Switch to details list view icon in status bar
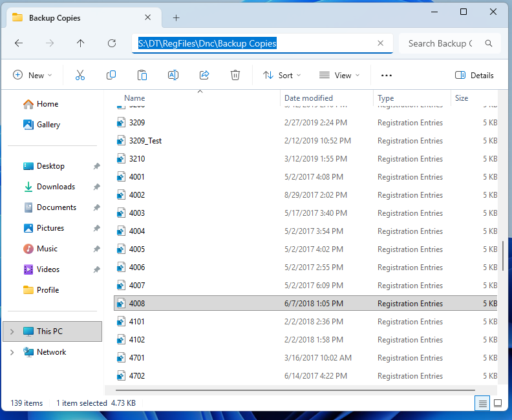 (483, 403)
